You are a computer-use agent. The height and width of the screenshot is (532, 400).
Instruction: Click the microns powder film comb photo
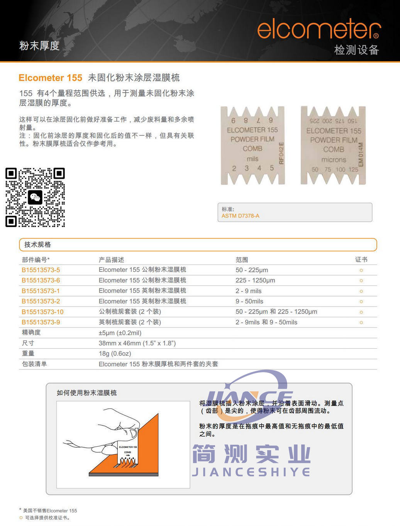(x=333, y=146)
